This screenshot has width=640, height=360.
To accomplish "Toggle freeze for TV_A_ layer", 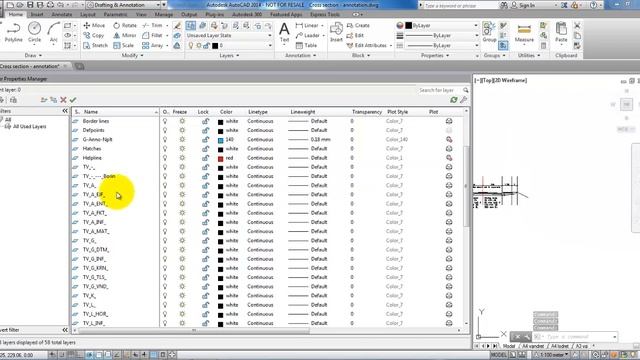I will (x=182, y=185).
